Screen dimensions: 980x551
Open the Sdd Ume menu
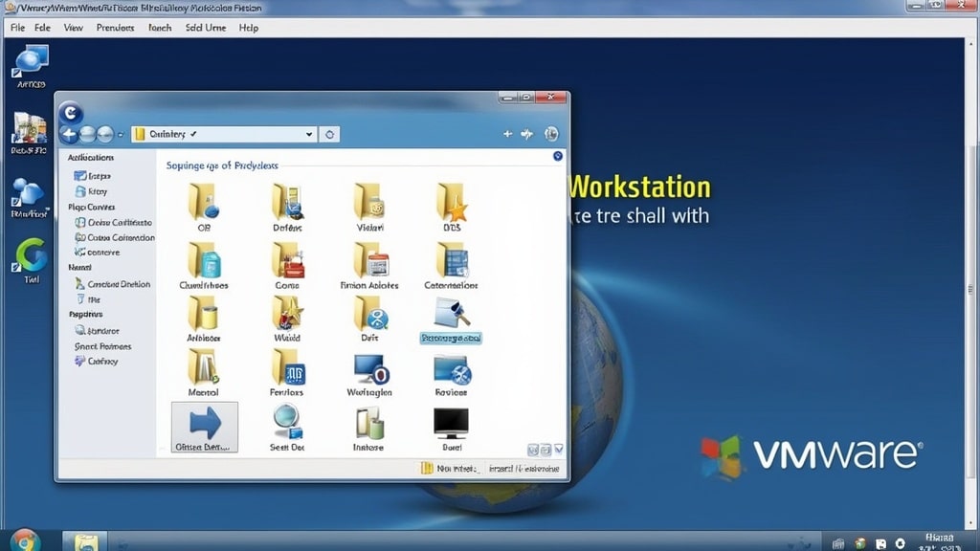206,28
